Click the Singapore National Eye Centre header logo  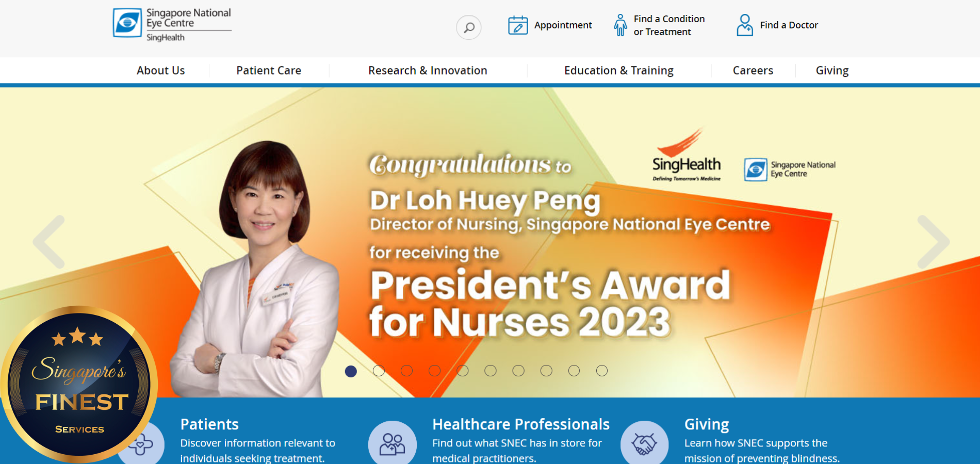[172, 24]
